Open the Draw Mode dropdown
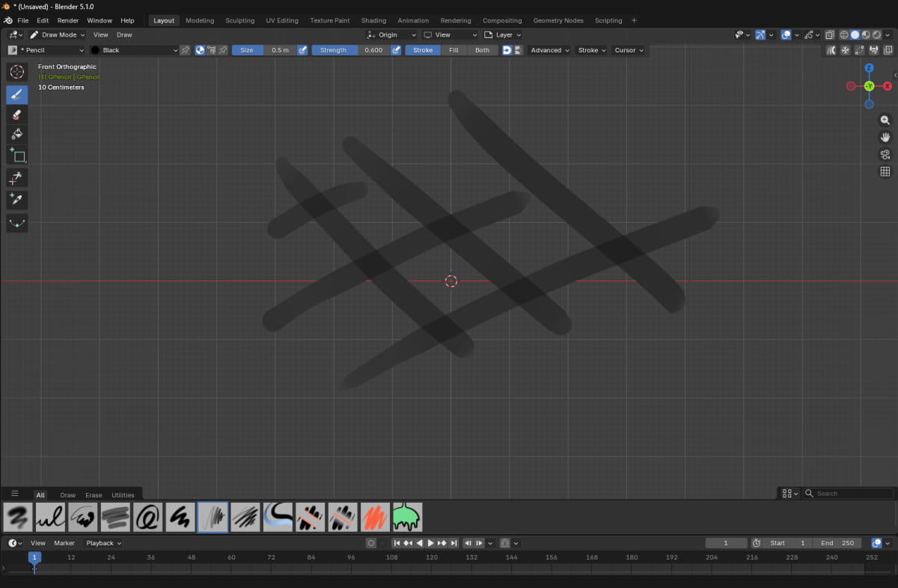This screenshot has height=588, width=898. [x=58, y=34]
